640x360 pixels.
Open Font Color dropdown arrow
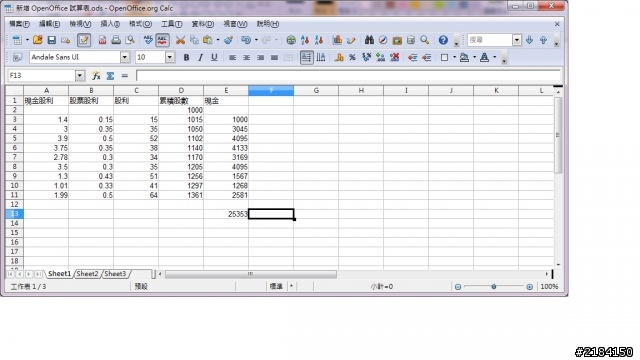point(495,58)
